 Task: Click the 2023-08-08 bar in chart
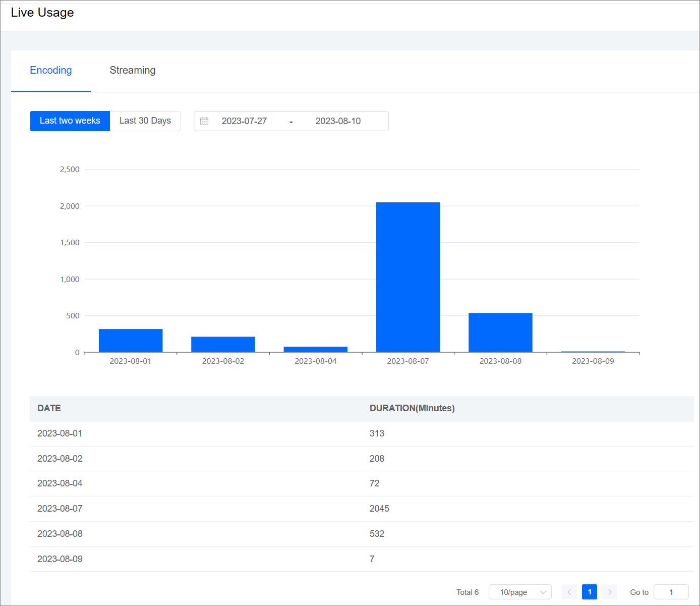[x=500, y=333]
